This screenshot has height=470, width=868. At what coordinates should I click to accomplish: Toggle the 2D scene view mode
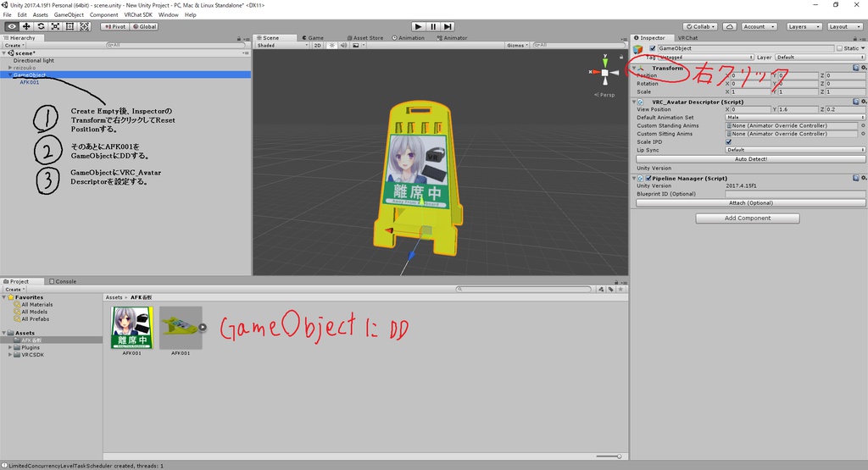[x=317, y=46]
